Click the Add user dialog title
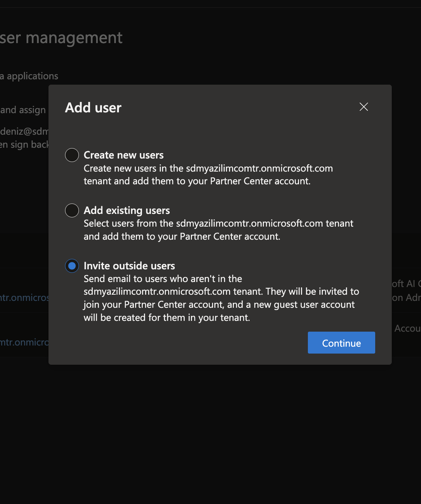Screen dimensions: 421x504 [x=93, y=108]
